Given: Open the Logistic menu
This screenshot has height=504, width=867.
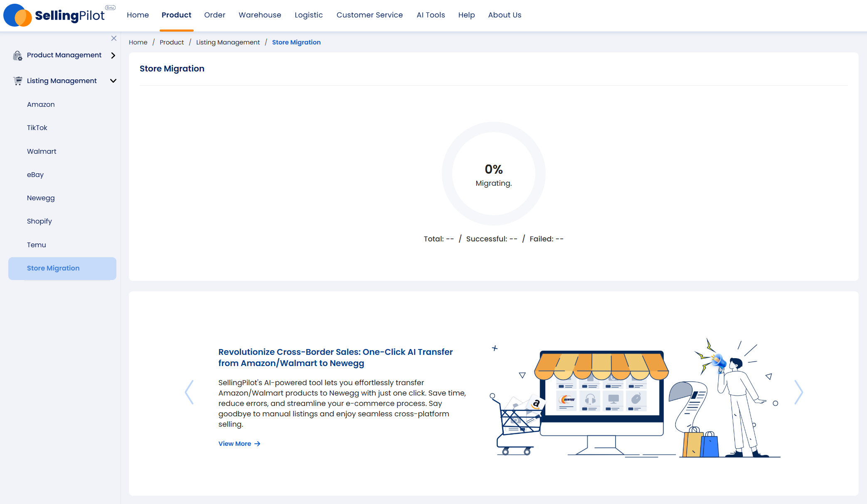Looking at the screenshot, I should [309, 15].
